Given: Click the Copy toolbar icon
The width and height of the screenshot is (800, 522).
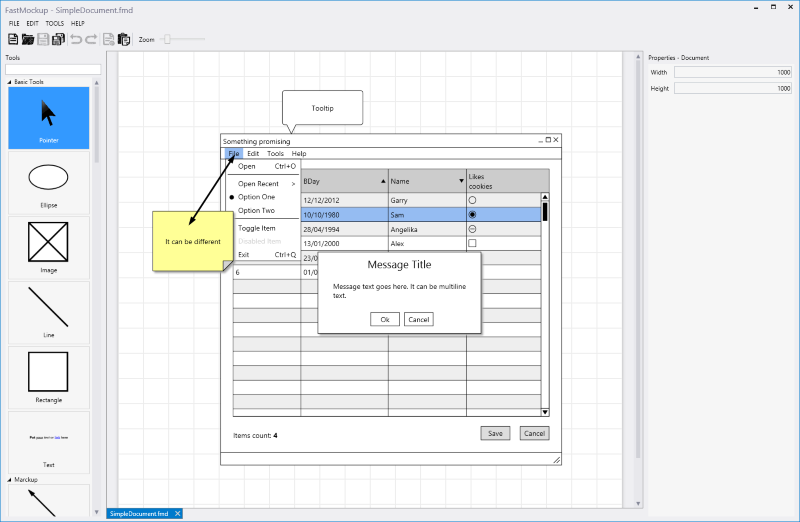Looking at the screenshot, I should pyautogui.click(x=109, y=39).
